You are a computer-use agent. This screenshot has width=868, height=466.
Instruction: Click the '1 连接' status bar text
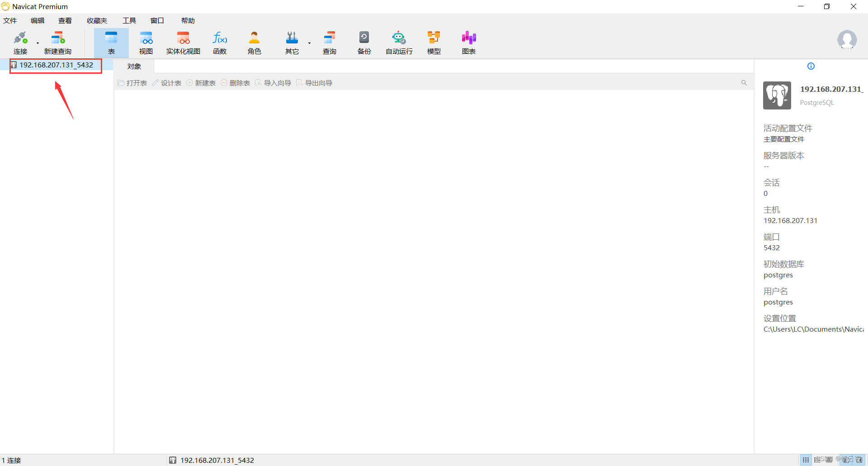11,460
